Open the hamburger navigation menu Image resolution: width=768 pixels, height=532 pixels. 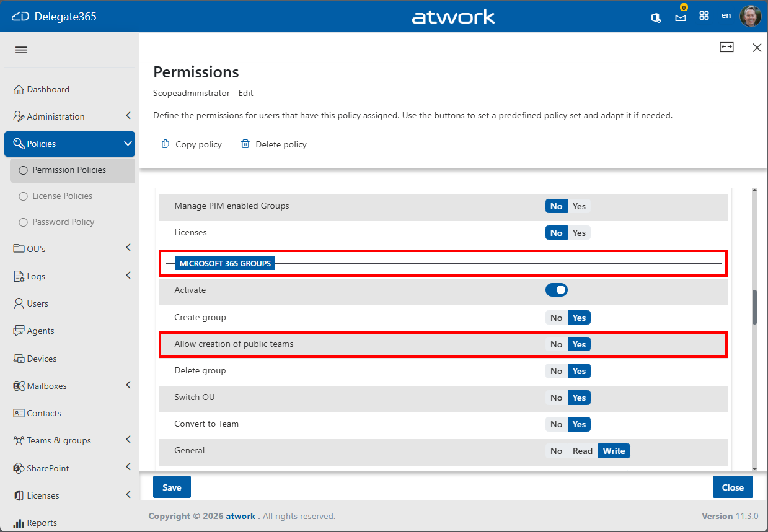point(21,50)
